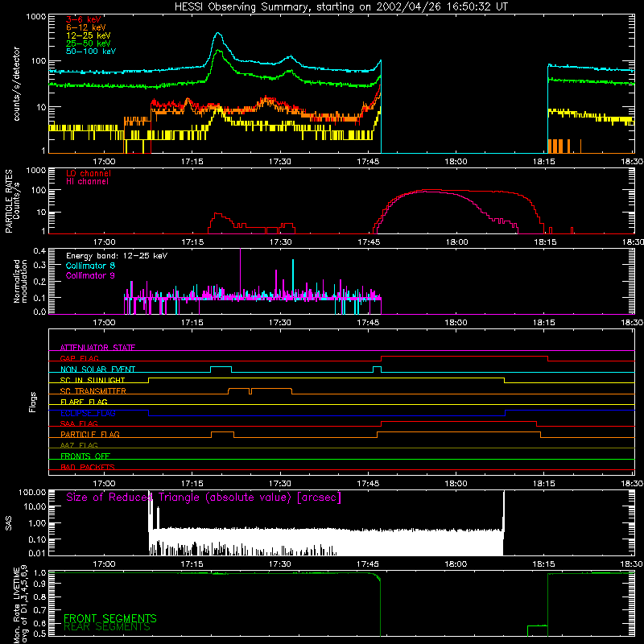644x644 pixels.
Task: Click the 'FLARE FLAG' label
Action: tap(84, 402)
